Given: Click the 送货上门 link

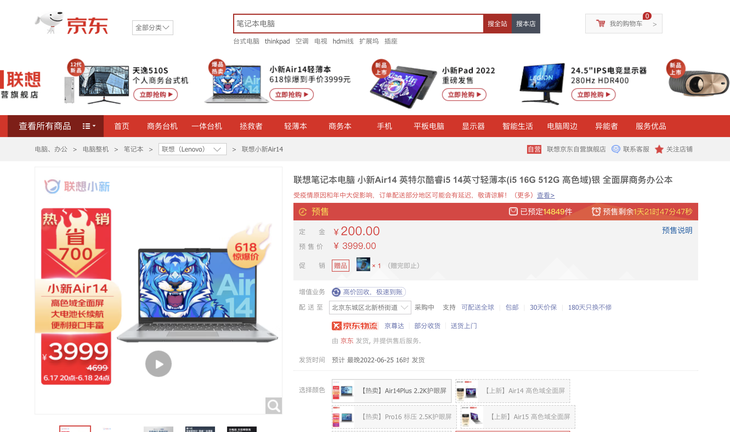Looking at the screenshot, I should click(x=464, y=326).
